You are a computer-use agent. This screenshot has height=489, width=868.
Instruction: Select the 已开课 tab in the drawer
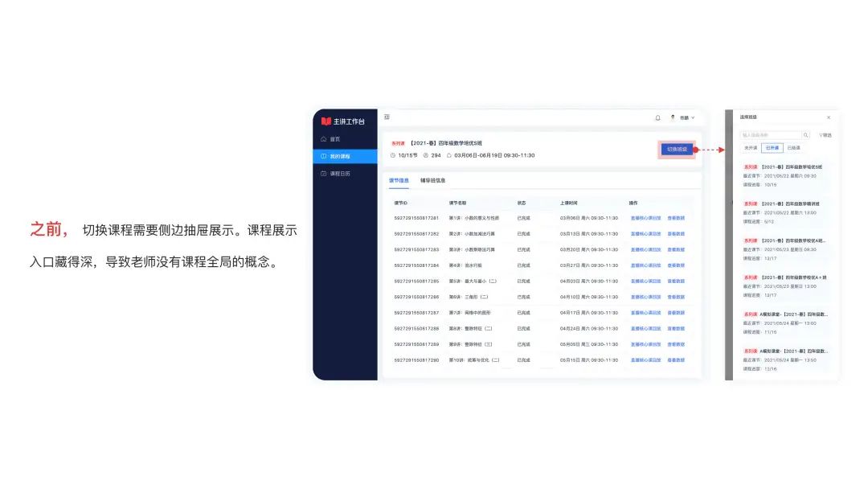pos(772,148)
